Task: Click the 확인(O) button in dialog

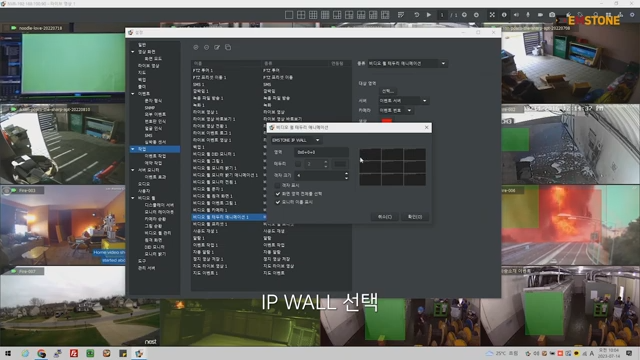Action: click(415, 217)
